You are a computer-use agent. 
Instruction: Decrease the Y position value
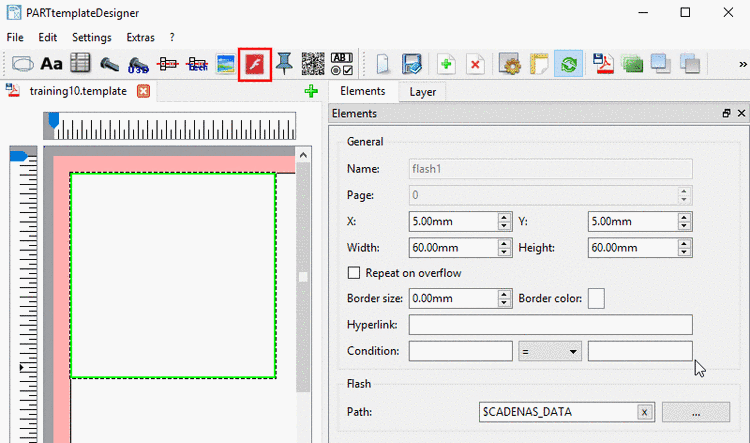(684, 226)
